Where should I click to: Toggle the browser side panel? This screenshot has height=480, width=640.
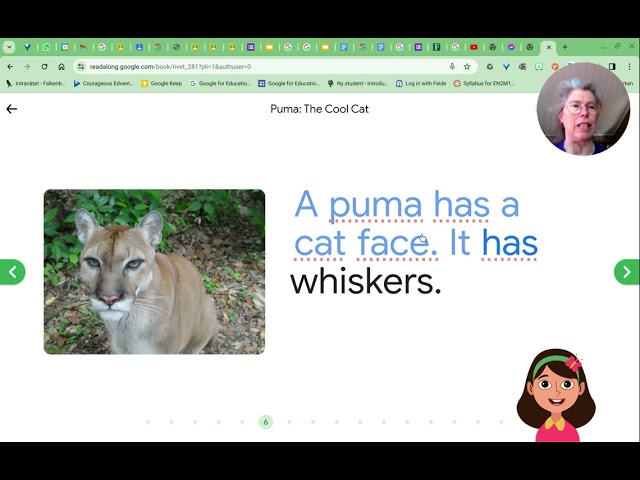612,67
